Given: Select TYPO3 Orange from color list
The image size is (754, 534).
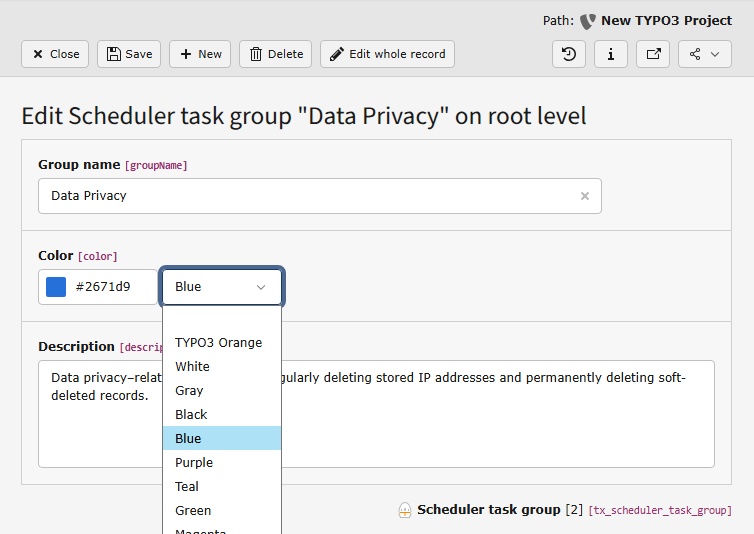Looking at the screenshot, I should pos(219,342).
